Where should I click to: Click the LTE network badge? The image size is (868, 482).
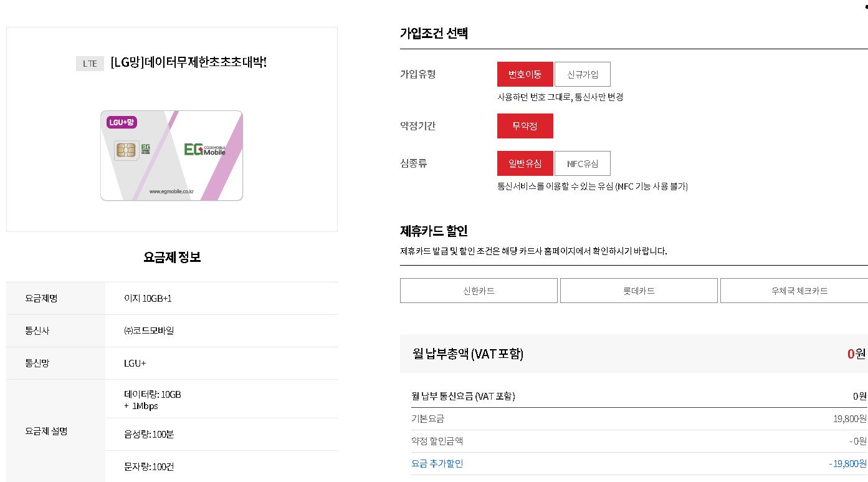coord(89,62)
